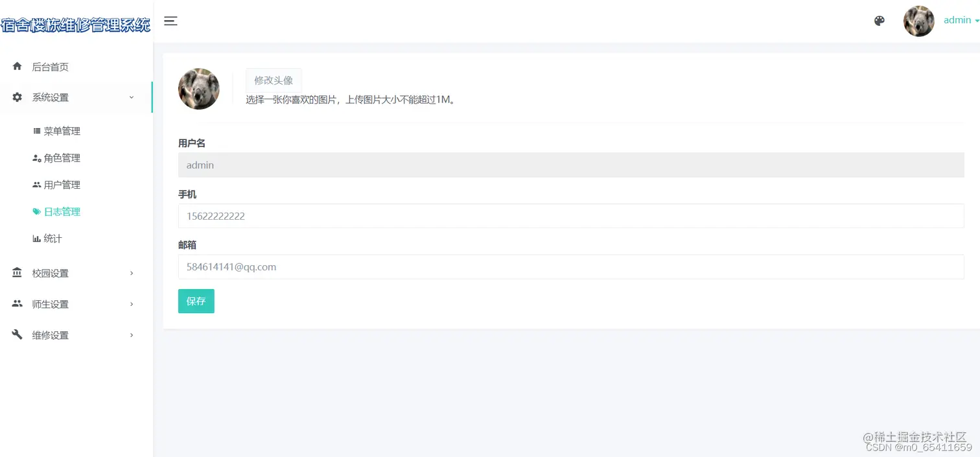Open 用户管理 submenu item
Image resolution: width=980 pixels, height=457 pixels.
62,185
